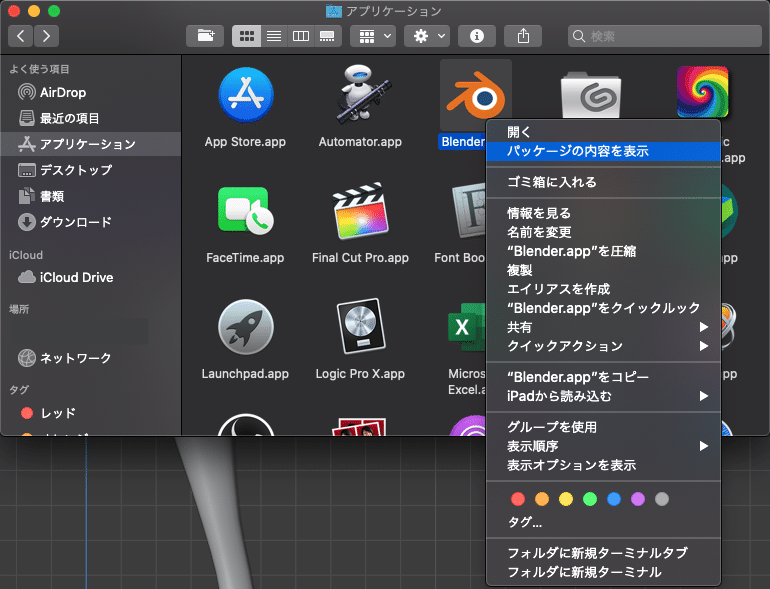Expand the 共有 submenu
The width and height of the screenshot is (770, 589).
[603, 327]
